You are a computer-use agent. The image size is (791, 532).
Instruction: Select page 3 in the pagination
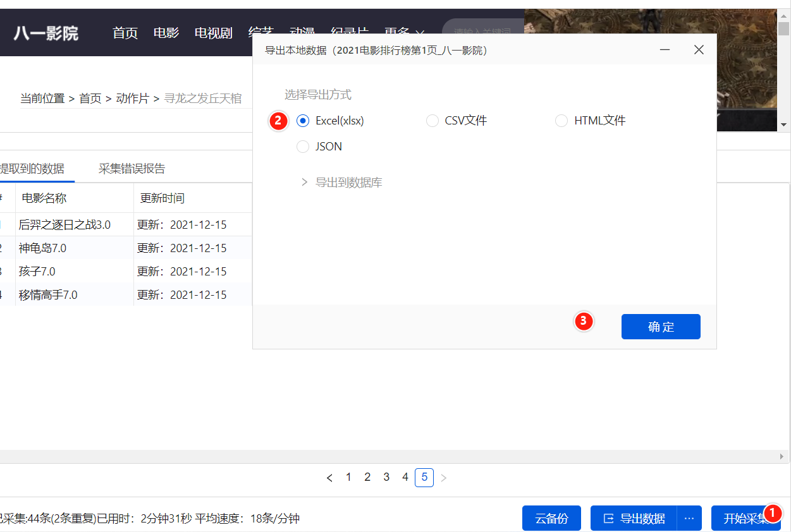coord(386,477)
